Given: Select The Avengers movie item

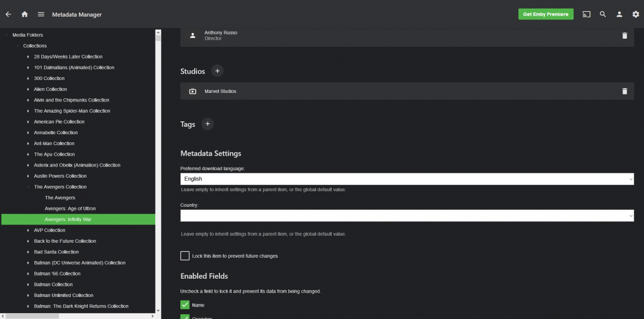Looking at the screenshot, I should click(x=60, y=198).
